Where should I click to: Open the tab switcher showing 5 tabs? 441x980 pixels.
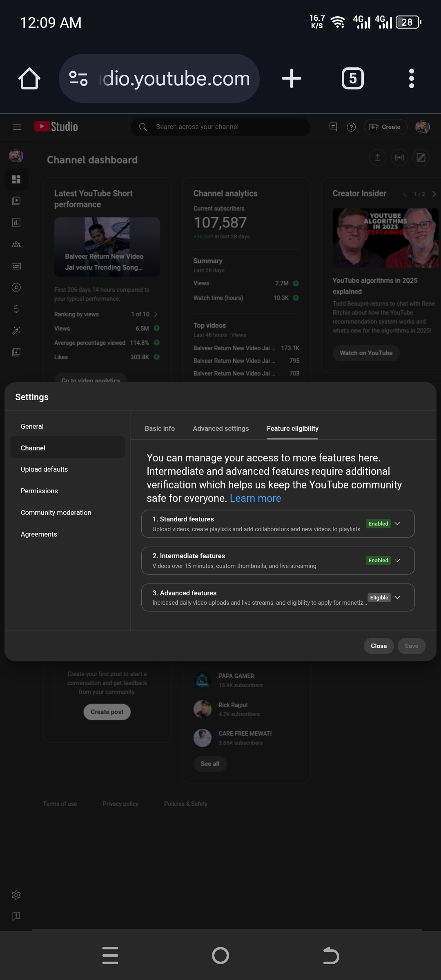(x=353, y=78)
